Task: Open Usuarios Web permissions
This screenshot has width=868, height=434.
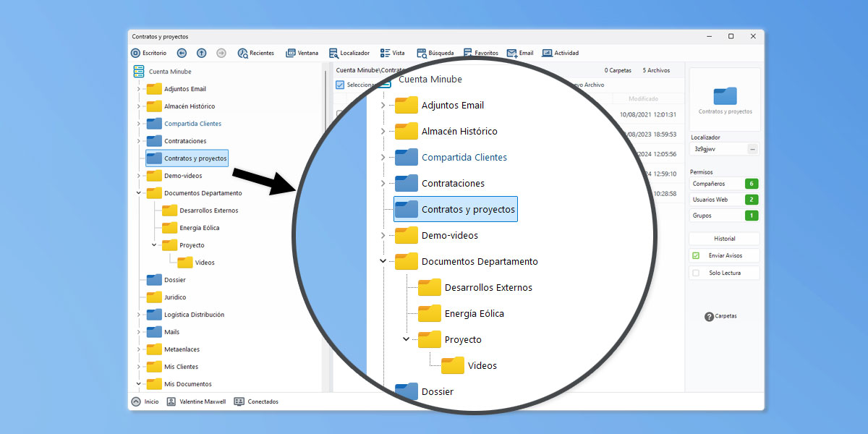Action: point(725,200)
